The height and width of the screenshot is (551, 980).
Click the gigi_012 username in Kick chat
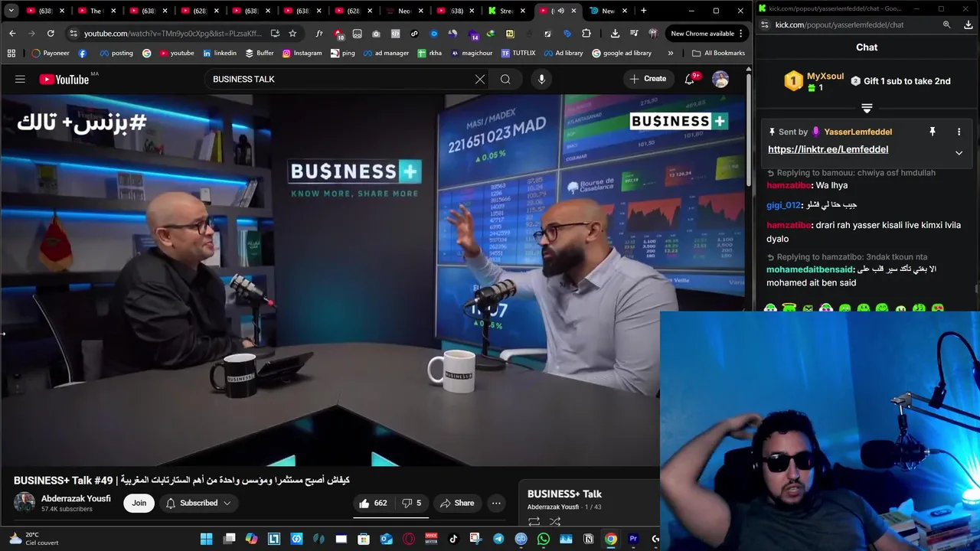783,205
